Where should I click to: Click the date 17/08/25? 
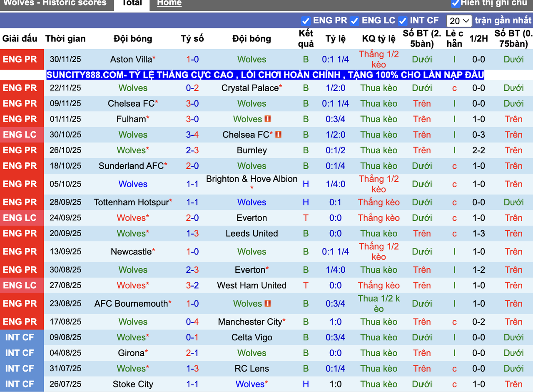(65, 322)
